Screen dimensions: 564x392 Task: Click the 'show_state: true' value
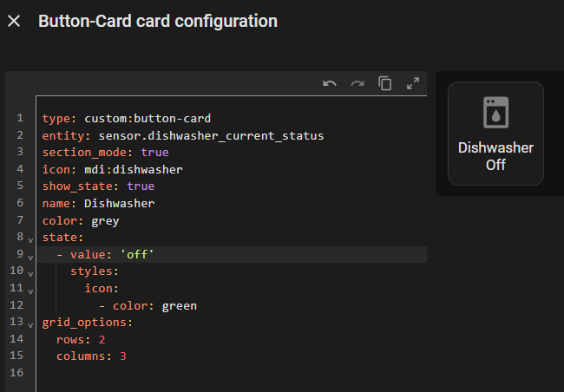click(x=141, y=186)
